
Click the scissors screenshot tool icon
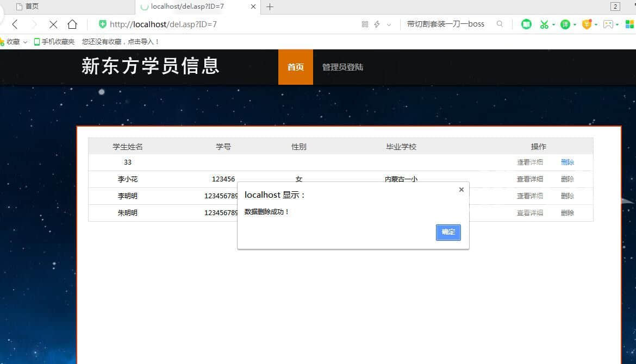coord(544,24)
